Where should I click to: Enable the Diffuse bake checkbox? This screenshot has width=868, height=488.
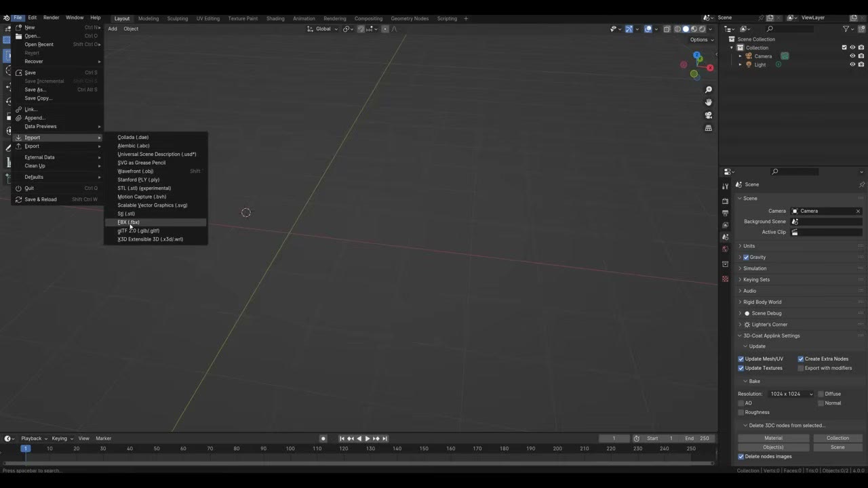point(821,394)
